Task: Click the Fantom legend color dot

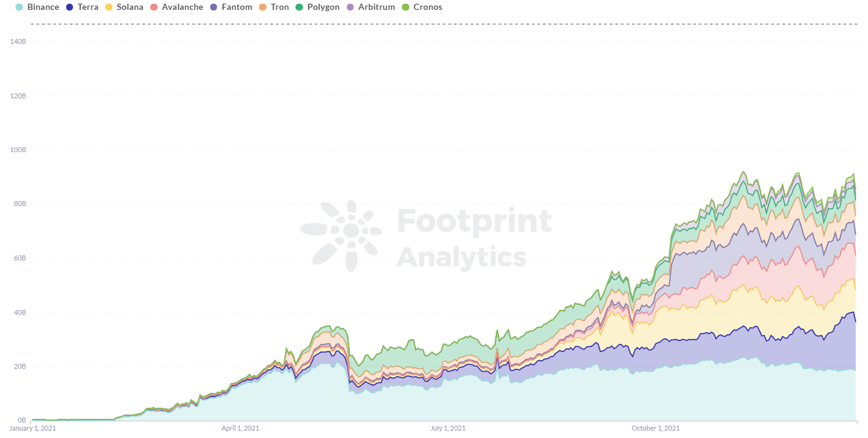Action: [x=214, y=7]
